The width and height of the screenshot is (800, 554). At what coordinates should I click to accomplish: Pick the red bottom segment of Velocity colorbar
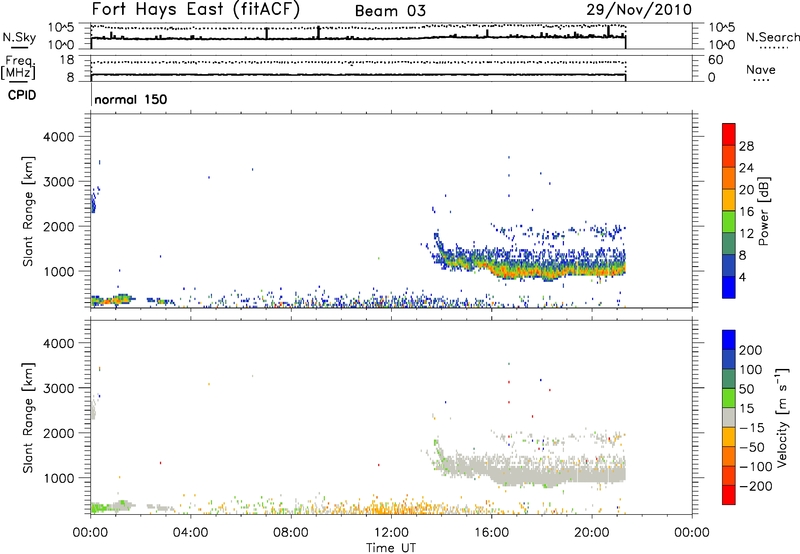pyautogui.click(x=729, y=495)
